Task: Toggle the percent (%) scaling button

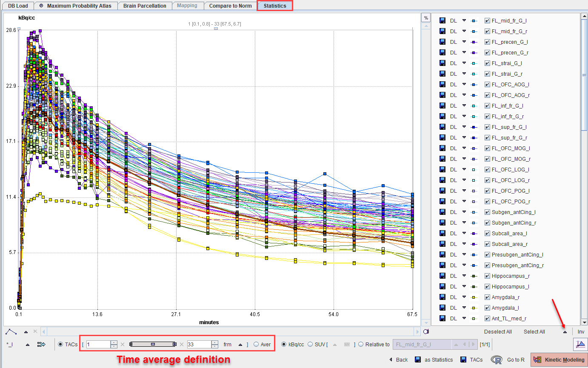Action: 425,18
